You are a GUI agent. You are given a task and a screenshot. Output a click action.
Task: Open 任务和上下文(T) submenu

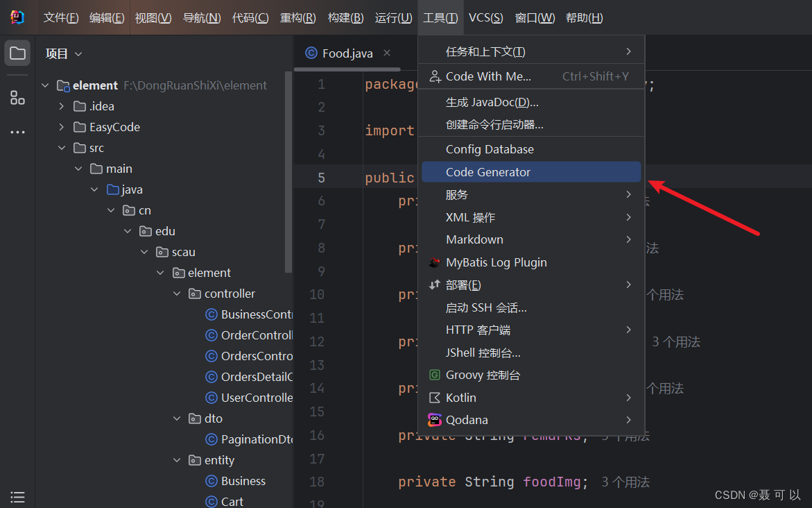(531, 51)
